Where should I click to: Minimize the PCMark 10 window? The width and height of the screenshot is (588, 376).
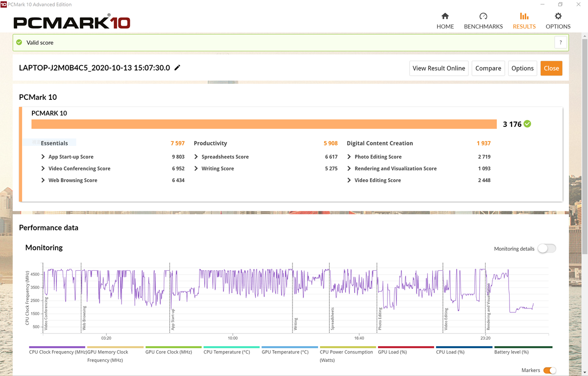pyautogui.click(x=542, y=4)
